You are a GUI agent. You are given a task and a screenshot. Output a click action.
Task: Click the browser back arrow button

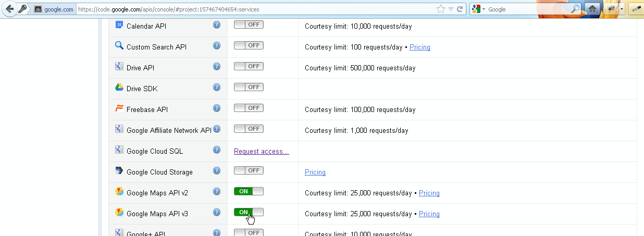[x=9, y=9]
